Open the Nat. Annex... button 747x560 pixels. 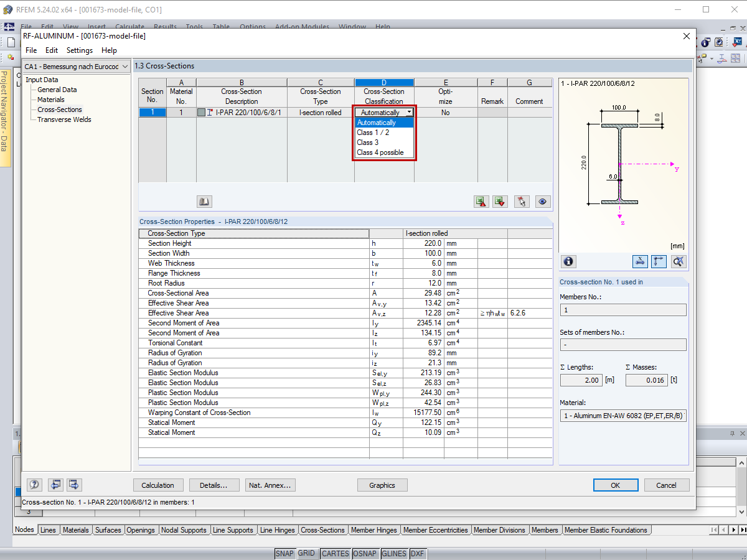click(269, 485)
